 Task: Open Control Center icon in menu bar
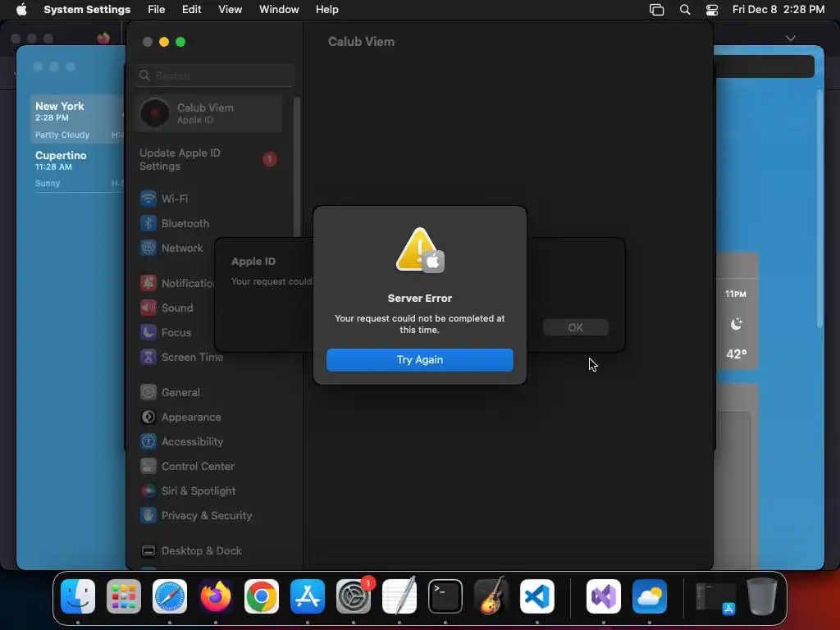712,10
